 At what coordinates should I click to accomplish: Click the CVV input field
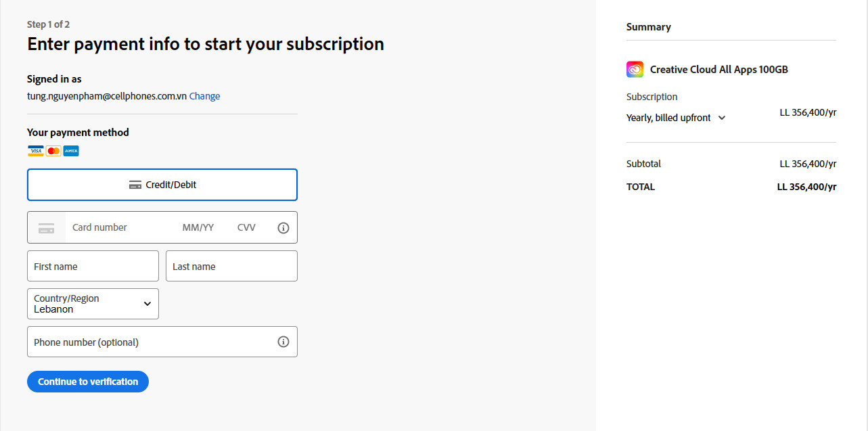click(x=247, y=227)
